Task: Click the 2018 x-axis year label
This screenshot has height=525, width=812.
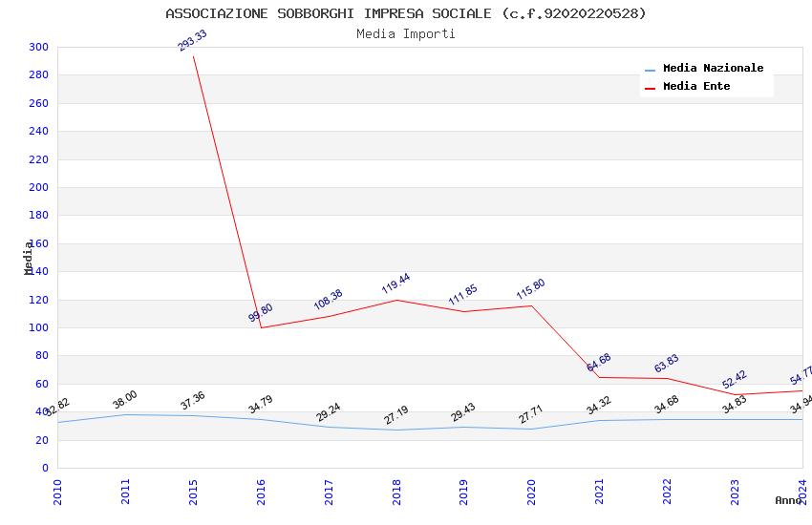Action: click(x=396, y=492)
